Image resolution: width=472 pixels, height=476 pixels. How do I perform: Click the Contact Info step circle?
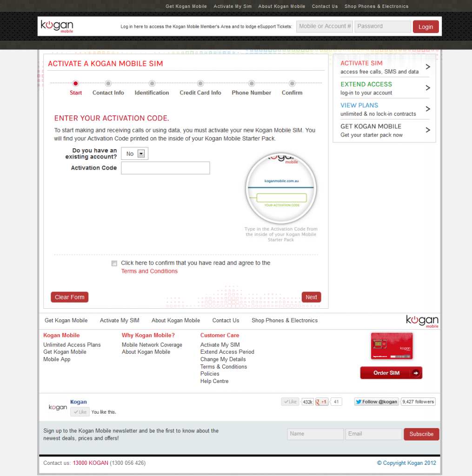[x=108, y=84]
